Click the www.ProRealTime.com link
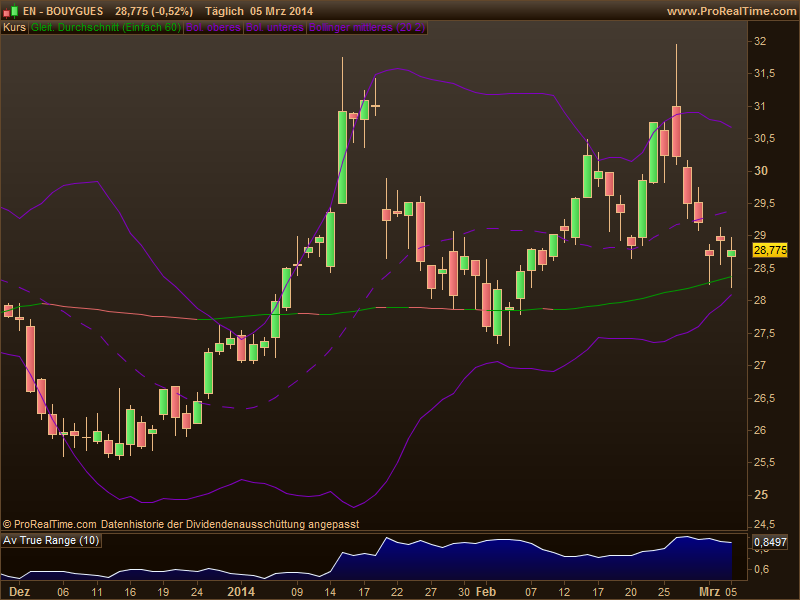800x600 pixels. [x=730, y=11]
